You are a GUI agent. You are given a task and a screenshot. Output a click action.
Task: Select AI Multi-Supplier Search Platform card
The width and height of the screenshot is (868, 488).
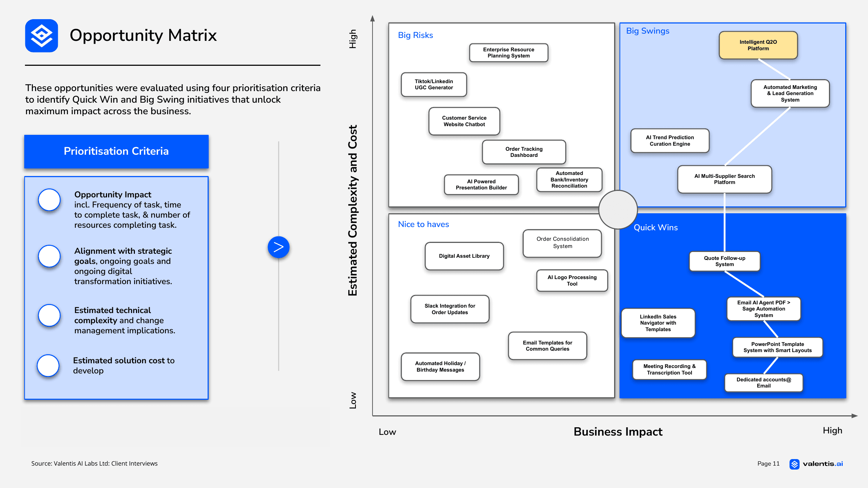click(x=724, y=179)
